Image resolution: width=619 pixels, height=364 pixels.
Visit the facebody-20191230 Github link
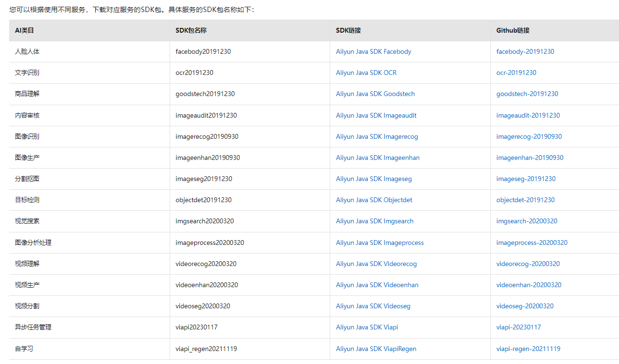pos(525,51)
